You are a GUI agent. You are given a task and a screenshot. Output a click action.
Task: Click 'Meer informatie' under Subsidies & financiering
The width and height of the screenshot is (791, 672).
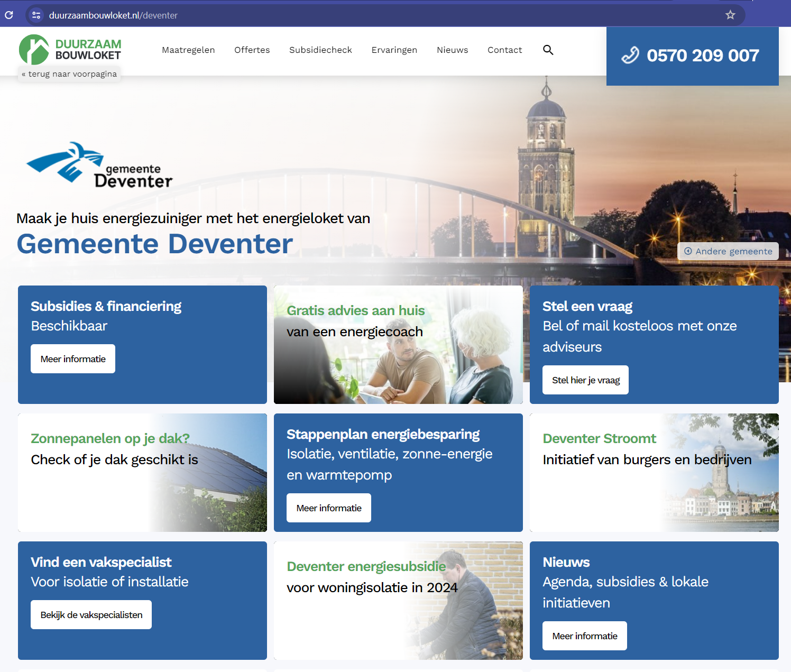73,359
